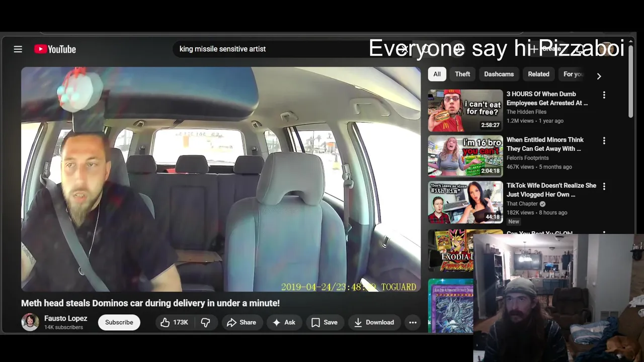Image resolution: width=644 pixels, height=362 pixels.
Task: Open Fausto Lopez channel avatar
Action: pyautogui.click(x=30, y=322)
